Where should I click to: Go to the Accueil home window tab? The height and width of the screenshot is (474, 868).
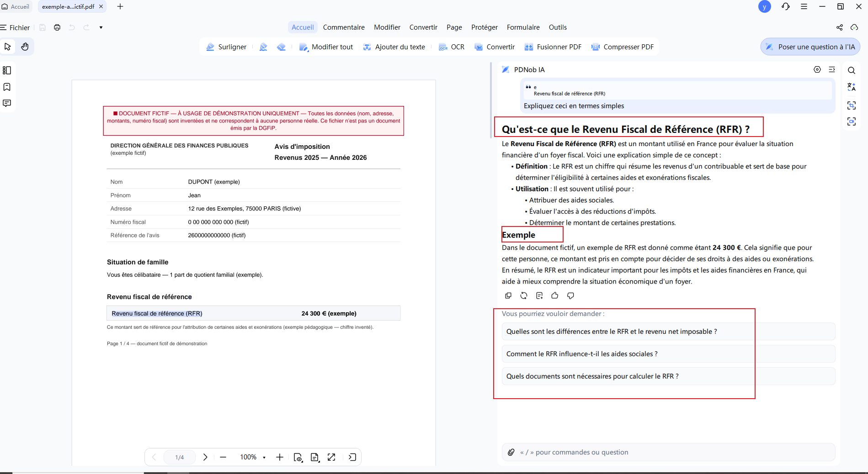16,6
